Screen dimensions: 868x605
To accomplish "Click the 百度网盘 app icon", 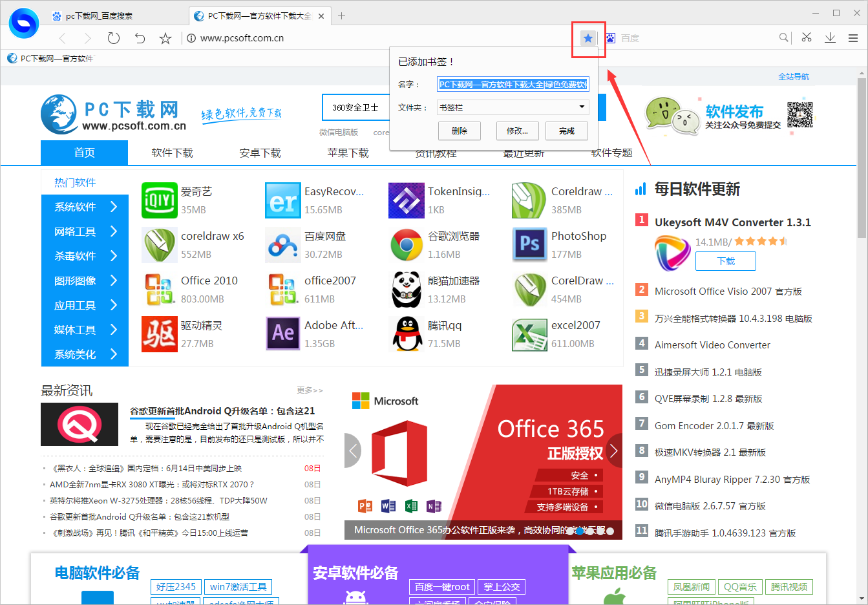I will coord(282,245).
